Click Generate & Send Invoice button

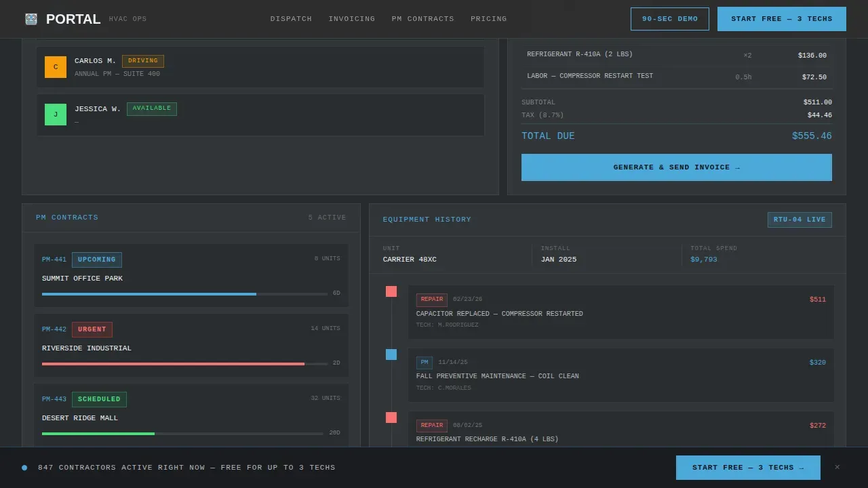(677, 167)
